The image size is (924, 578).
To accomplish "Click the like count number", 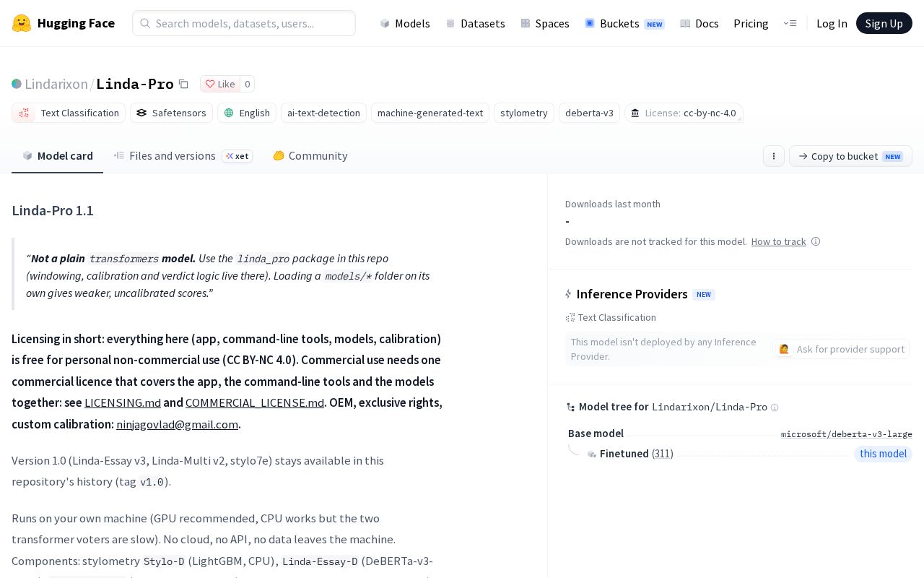I will tap(247, 84).
